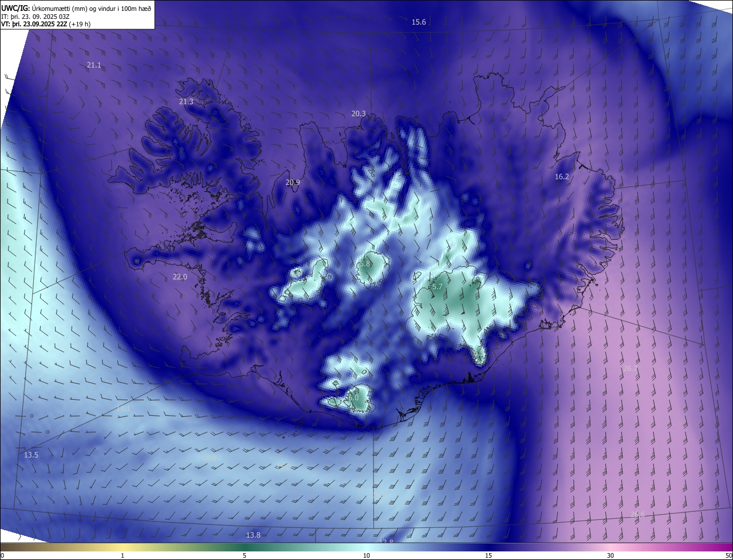Click the 26.6 value in the pink area
This screenshot has height=560, width=733.
tap(637, 515)
